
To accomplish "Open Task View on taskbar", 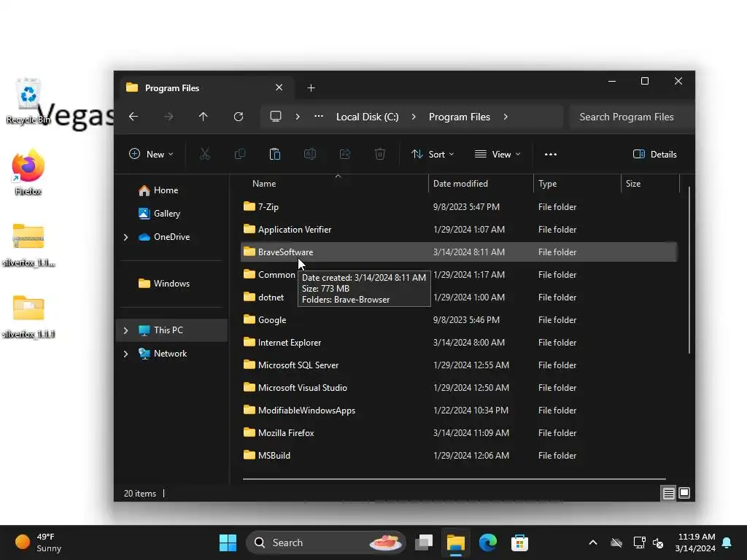I will (424, 542).
